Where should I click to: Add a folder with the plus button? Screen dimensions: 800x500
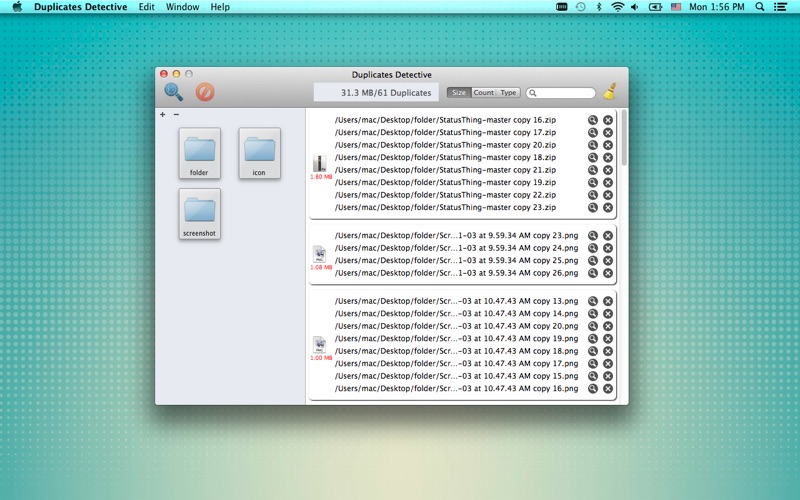click(162, 114)
